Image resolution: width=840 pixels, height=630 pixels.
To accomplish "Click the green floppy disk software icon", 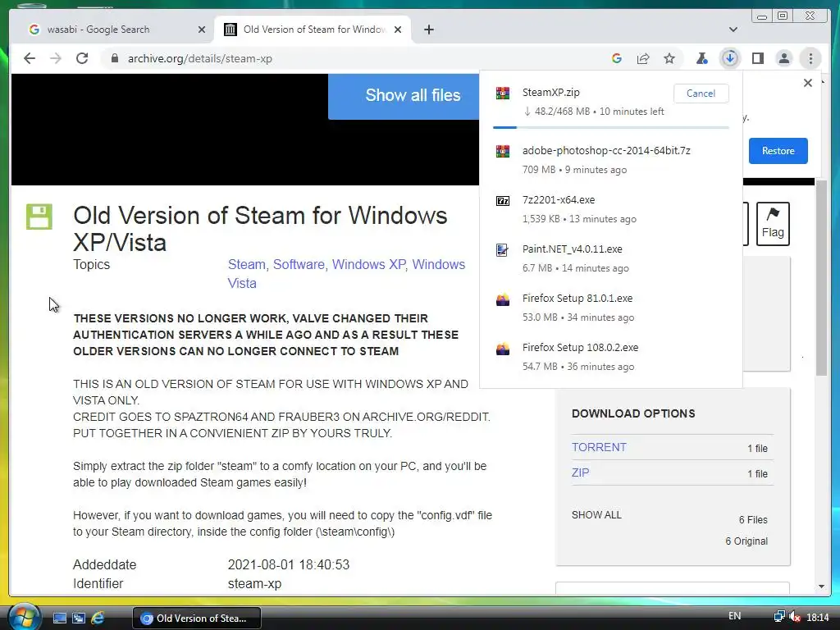I will pyautogui.click(x=39, y=217).
